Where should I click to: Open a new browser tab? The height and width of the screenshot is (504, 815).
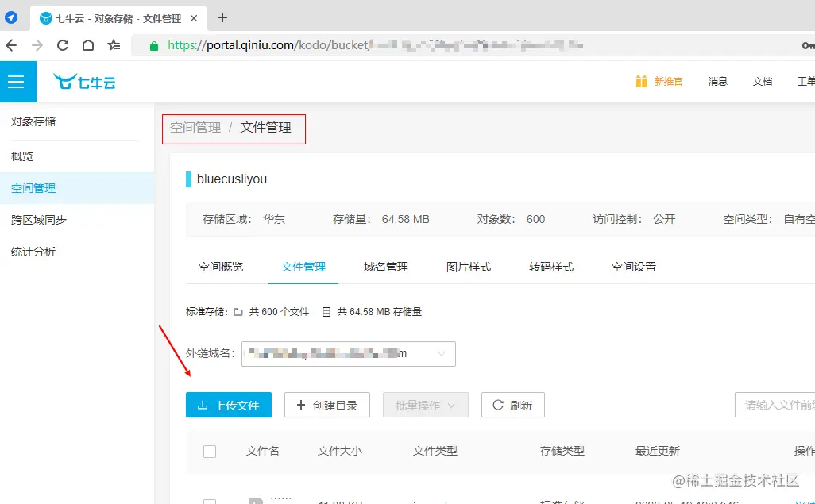pos(222,17)
